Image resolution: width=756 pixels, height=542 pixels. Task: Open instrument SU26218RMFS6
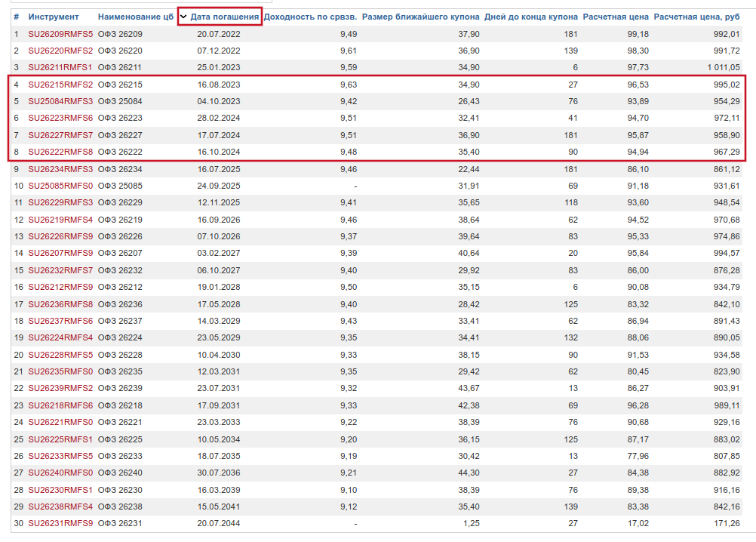tap(60, 405)
